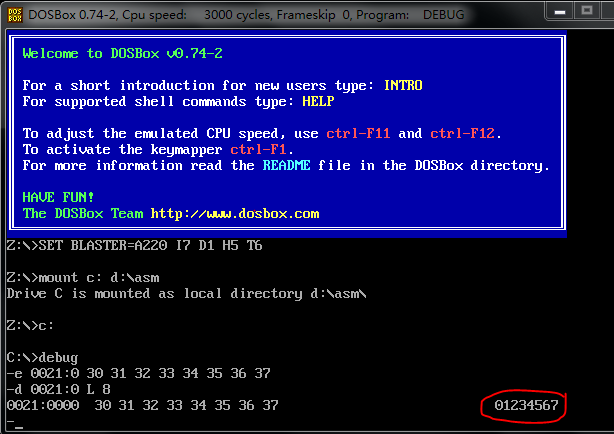Click the cyan README word
This screenshot has width=614, height=434.
286,165
